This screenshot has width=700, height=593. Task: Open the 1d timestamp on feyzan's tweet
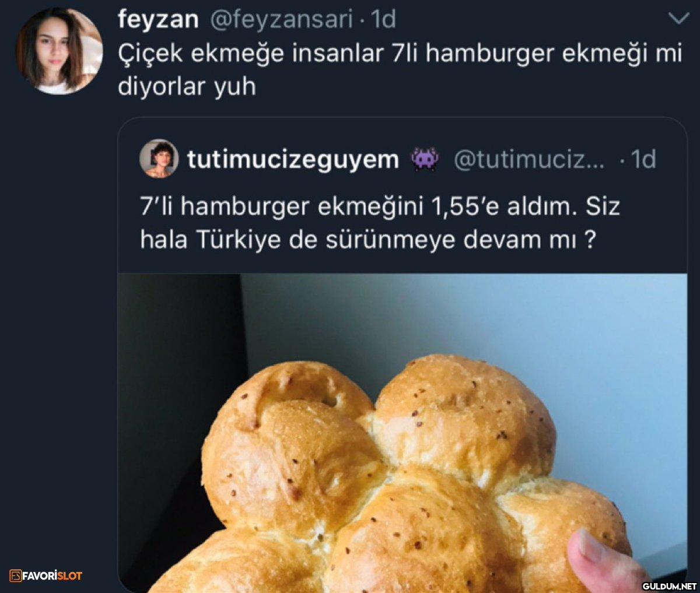click(383, 20)
